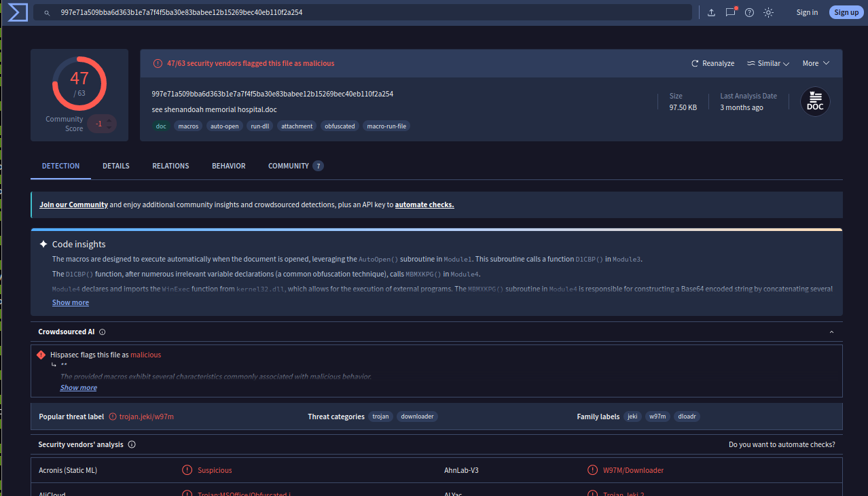Image resolution: width=868 pixels, height=496 pixels.
Task: Click the Hispasec red warning diamond icon
Action: [x=41, y=355]
